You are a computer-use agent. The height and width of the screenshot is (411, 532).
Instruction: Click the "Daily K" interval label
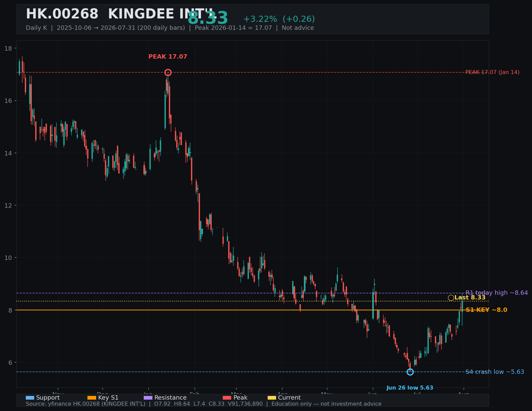[x=37, y=28]
